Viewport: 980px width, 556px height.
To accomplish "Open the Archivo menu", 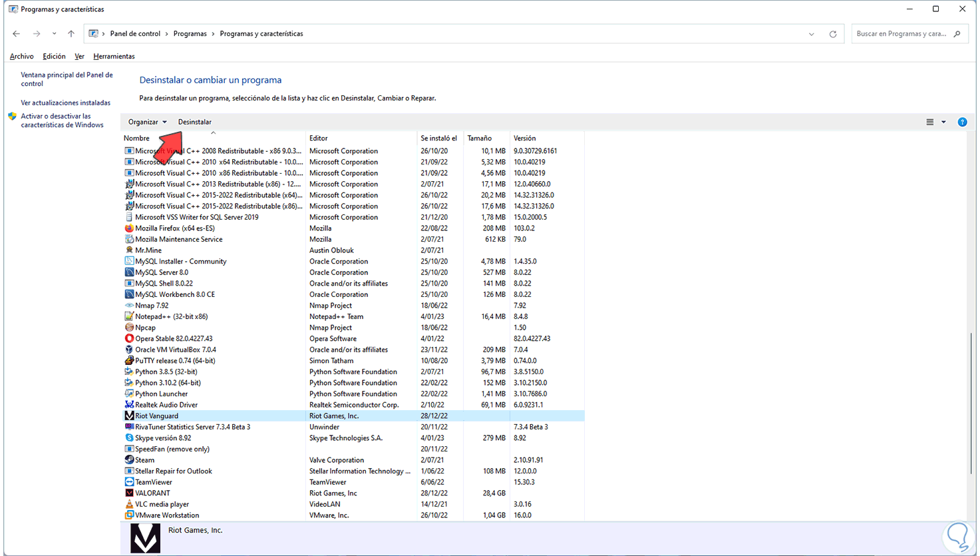I will tap(22, 57).
